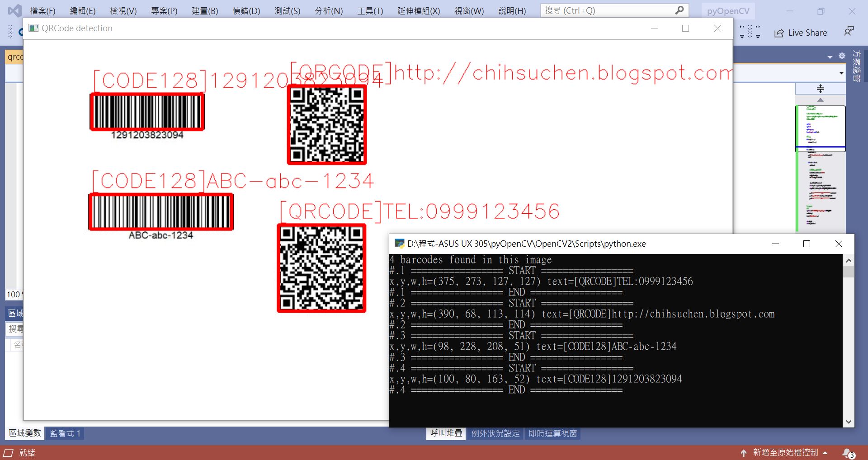Click the QRCode detection window title icon
Image resolution: width=868 pixels, height=460 pixels.
pyautogui.click(x=33, y=28)
